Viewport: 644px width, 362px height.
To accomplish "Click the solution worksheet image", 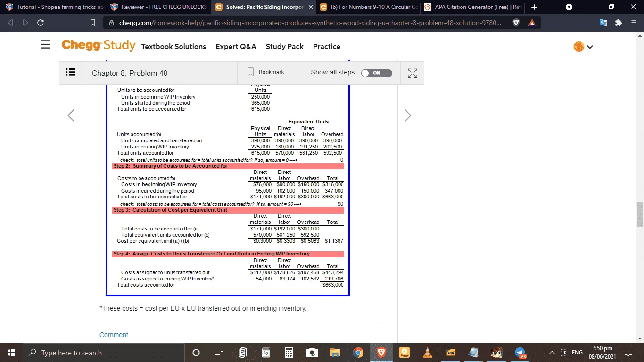I will tap(228, 190).
